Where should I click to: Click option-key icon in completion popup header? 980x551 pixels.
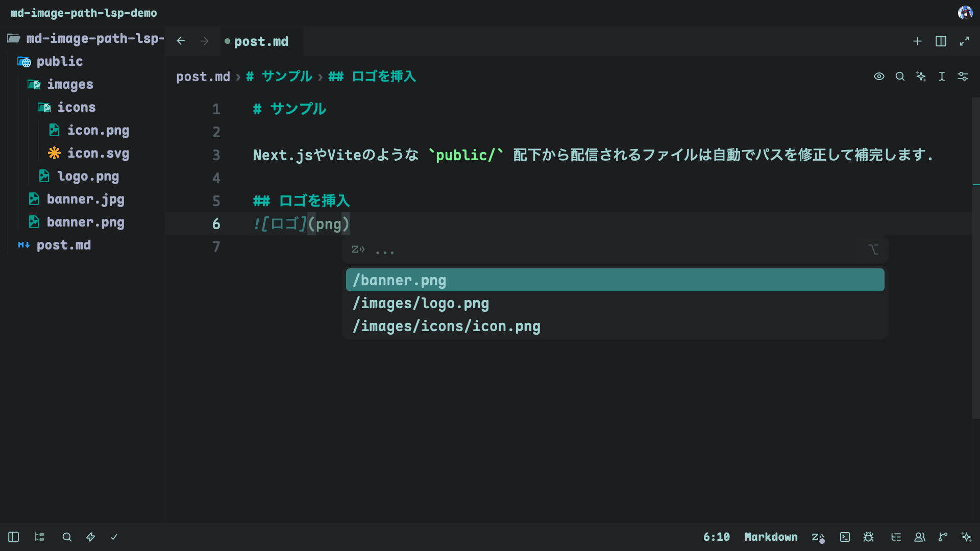click(x=873, y=249)
